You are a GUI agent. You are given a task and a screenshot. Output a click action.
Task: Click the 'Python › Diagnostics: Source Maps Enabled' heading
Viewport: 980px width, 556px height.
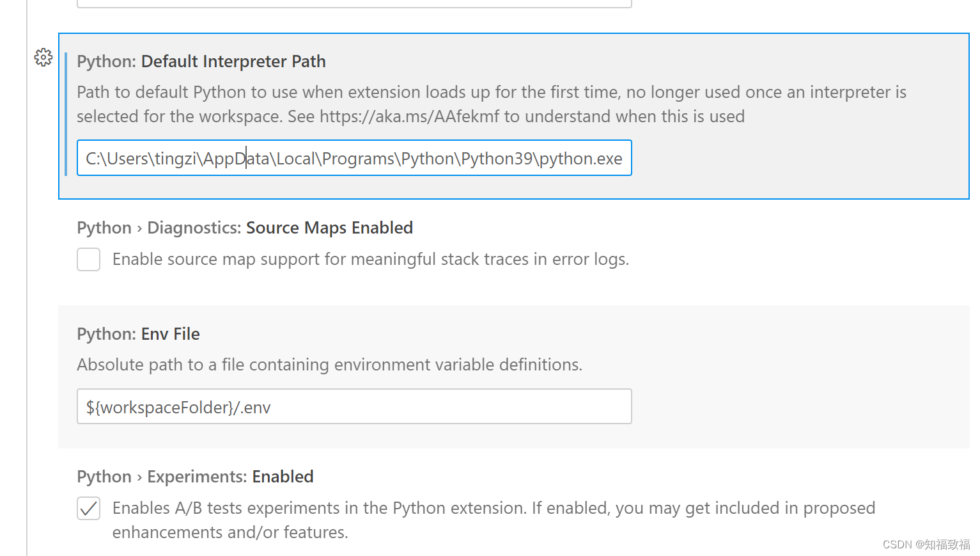[245, 228]
